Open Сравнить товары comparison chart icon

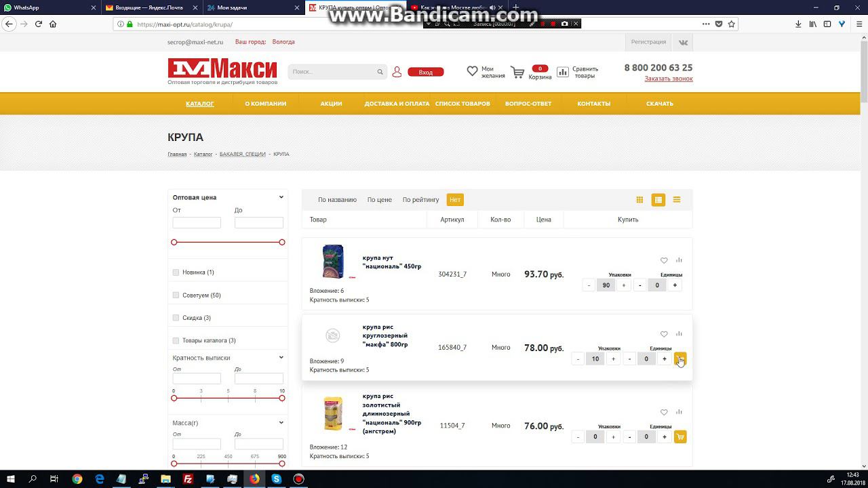point(563,72)
